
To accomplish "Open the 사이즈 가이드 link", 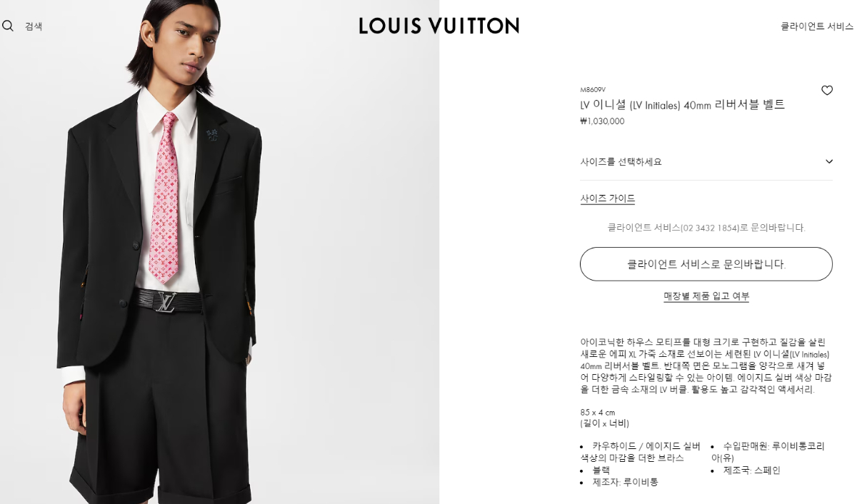I will 608,198.
